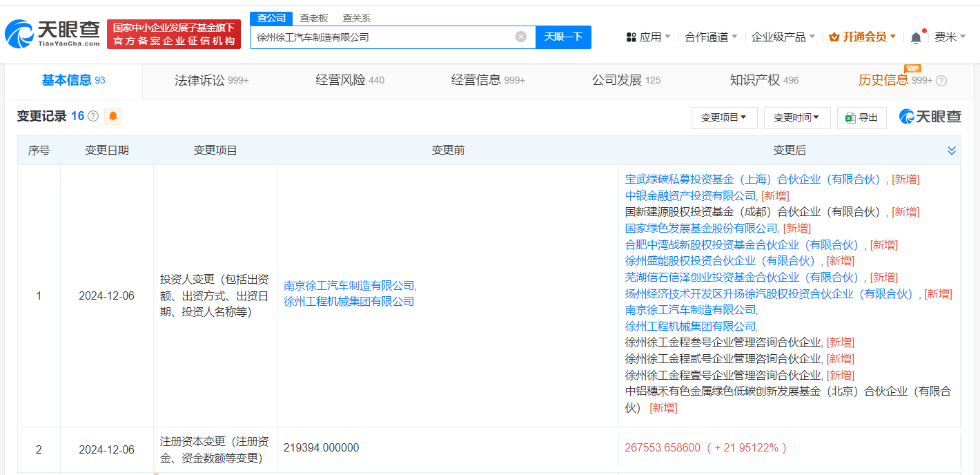Image resolution: width=980 pixels, height=475 pixels.
Task: Click help question mark next to 变更记录
Action: click(x=93, y=117)
